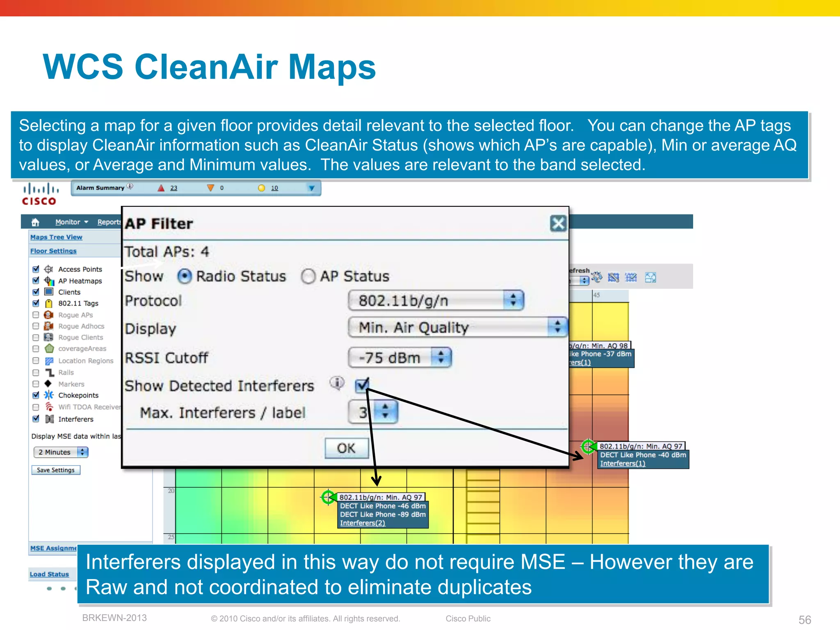The width and height of the screenshot is (840, 630).
Task: Click the Interferers layer icon
Action: [49, 419]
